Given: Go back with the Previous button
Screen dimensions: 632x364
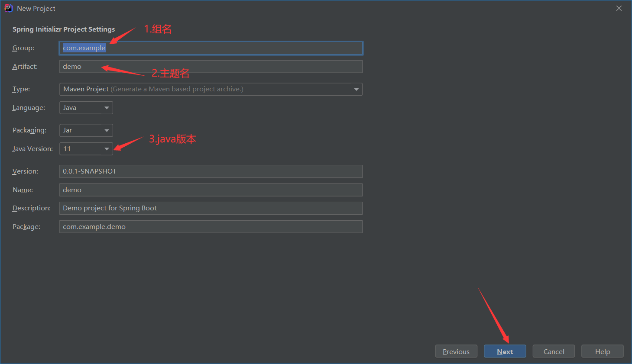Looking at the screenshot, I should click(x=456, y=351).
